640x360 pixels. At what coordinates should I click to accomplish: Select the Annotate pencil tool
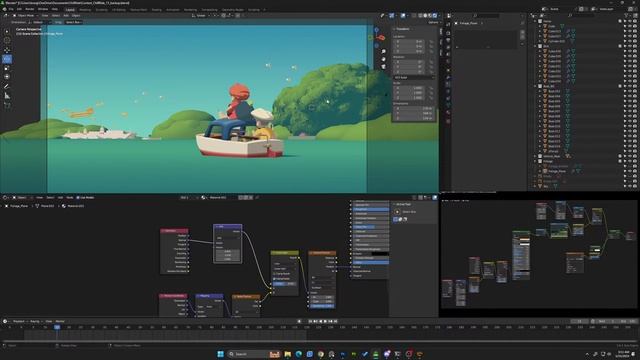coord(7,86)
